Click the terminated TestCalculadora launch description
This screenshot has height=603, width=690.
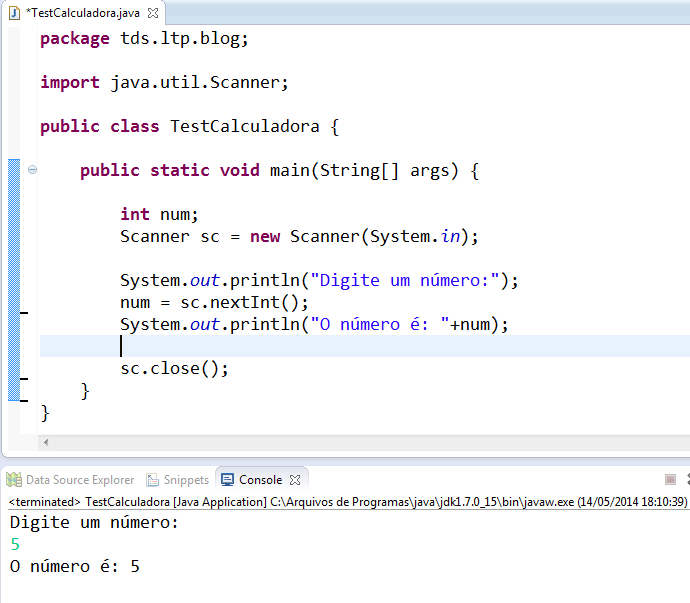[x=348, y=502]
